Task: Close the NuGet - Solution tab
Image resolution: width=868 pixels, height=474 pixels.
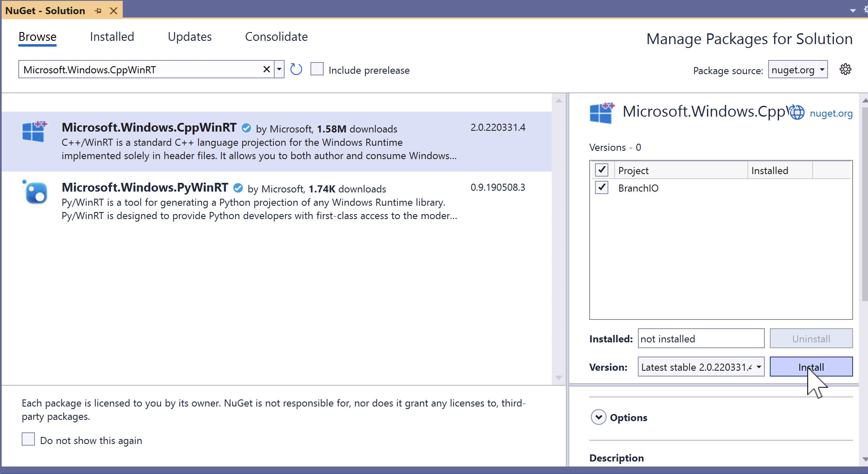Action: click(114, 11)
